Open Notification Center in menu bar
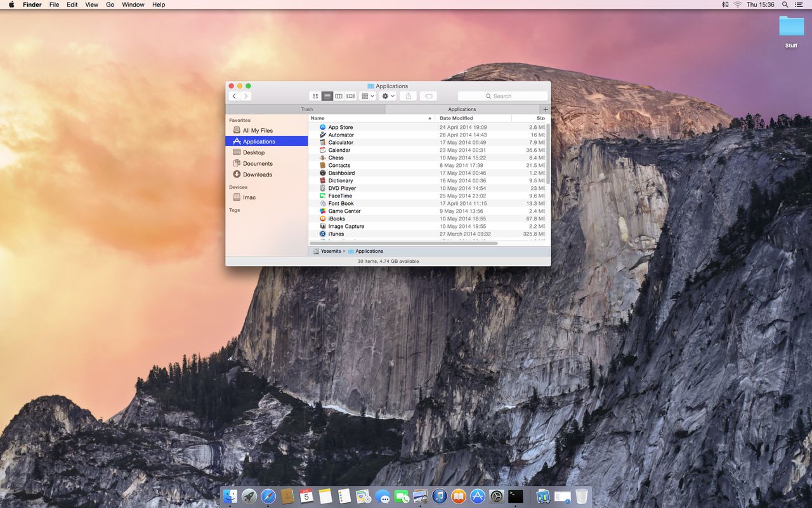The height and width of the screenshot is (508, 812). (799, 4)
